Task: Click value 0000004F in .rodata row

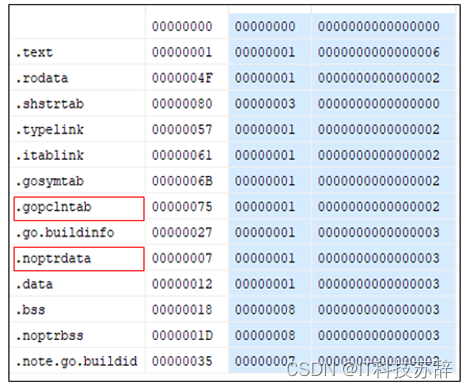Action: 182,78
